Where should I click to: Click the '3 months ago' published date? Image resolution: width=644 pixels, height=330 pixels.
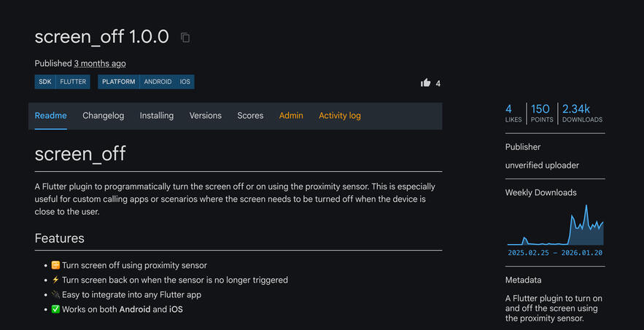[x=100, y=63]
